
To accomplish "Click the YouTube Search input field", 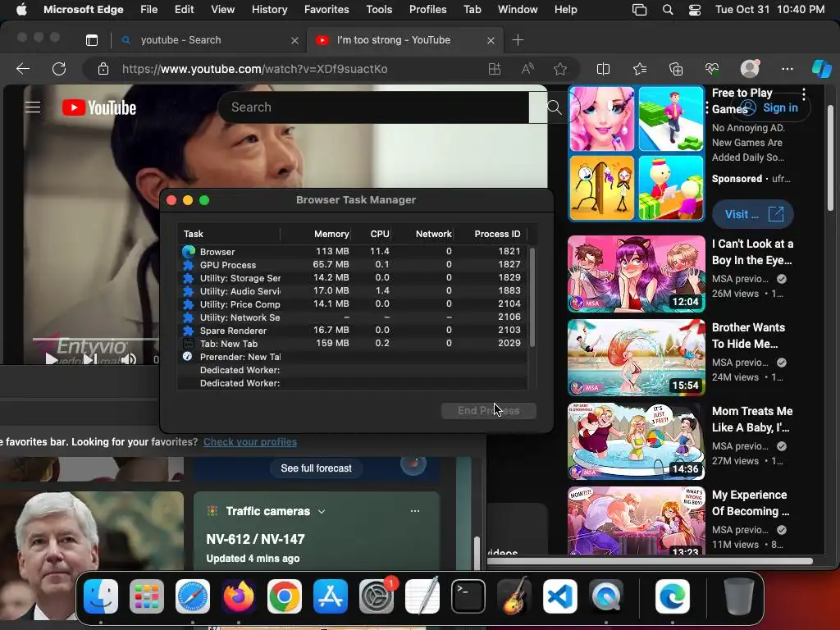I will [x=373, y=107].
